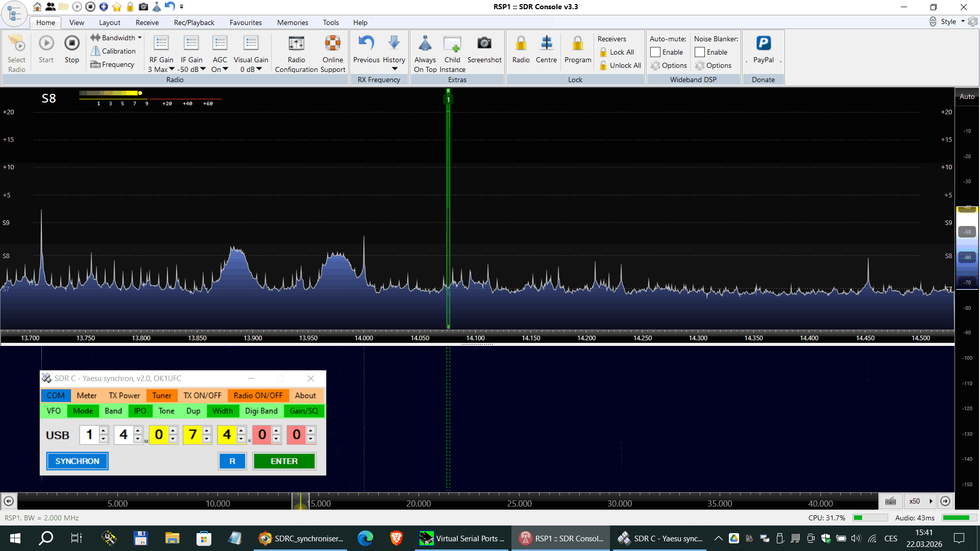The height and width of the screenshot is (551, 980).
Task: Click the Screenshot camera icon
Action: click(484, 44)
